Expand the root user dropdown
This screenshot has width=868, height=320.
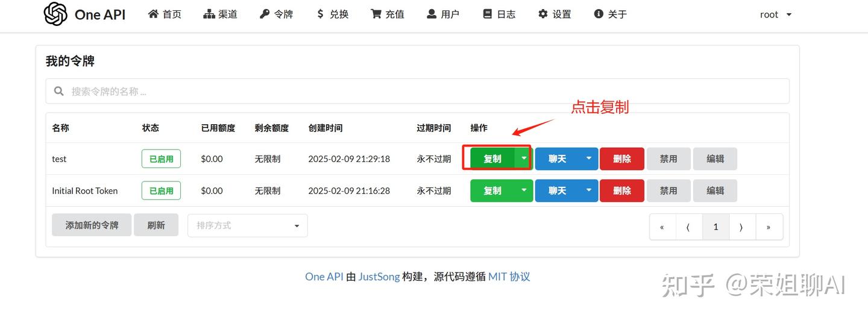(776, 14)
